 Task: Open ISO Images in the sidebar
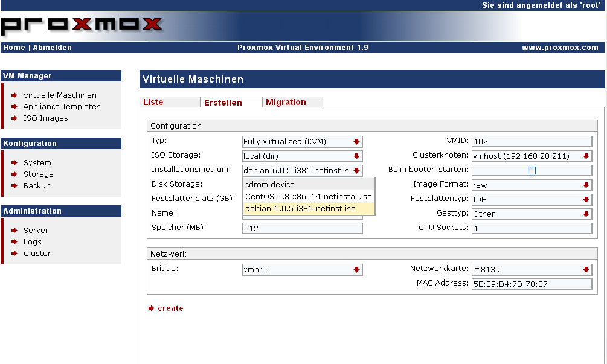tap(46, 118)
